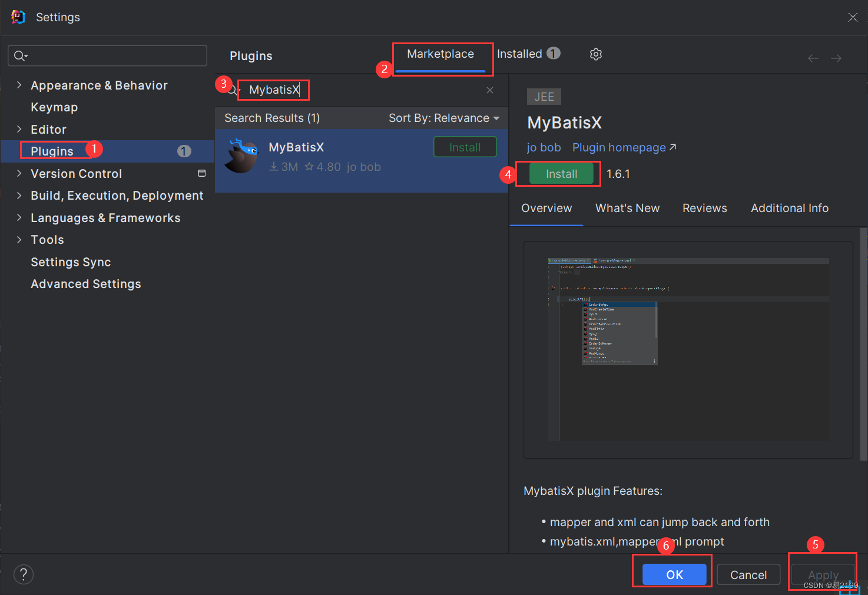
Task: Open the help question mark button
Action: [24, 574]
